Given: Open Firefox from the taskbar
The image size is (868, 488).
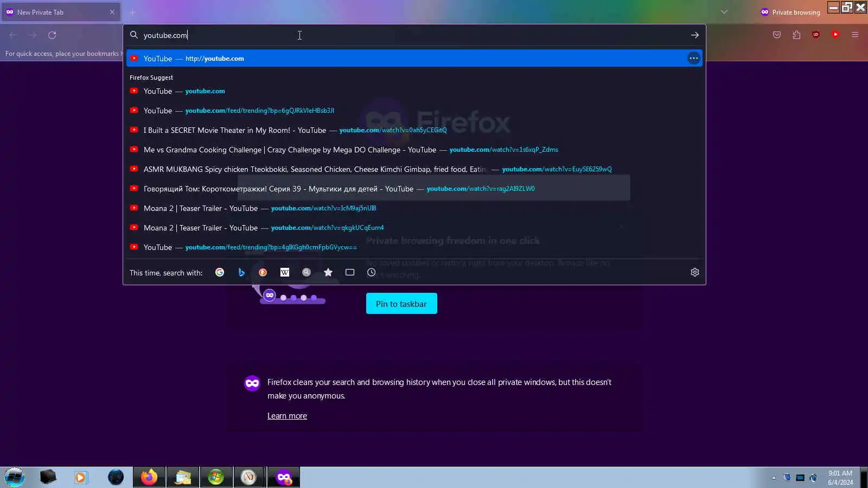Looking at the screenshot, I should coord(149,477).
